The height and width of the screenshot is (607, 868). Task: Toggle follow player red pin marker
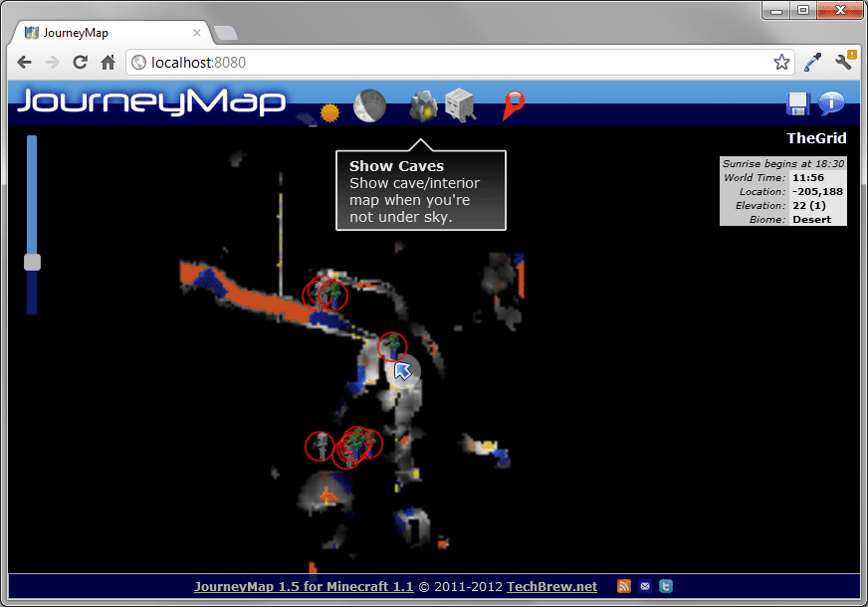(x=513, y=104)
